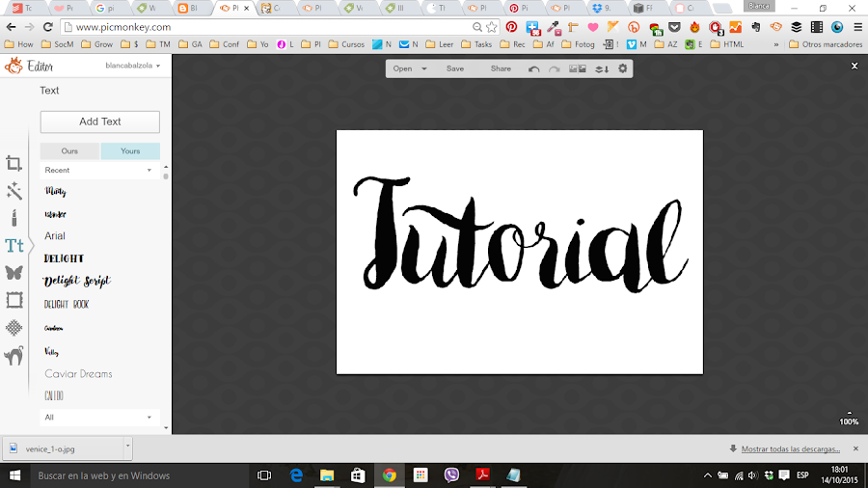
Task: Bookmark this page with the star
Action: (x=492, y=27)
